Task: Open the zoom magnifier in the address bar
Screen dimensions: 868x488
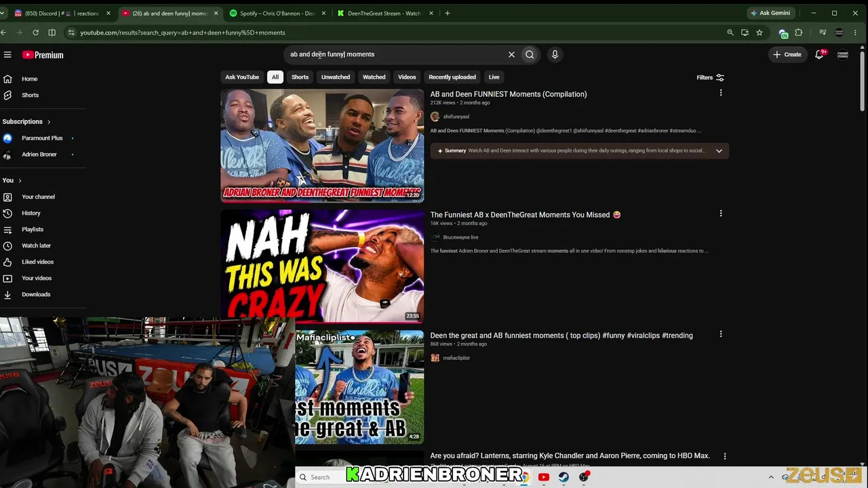Action: (730, 33)
